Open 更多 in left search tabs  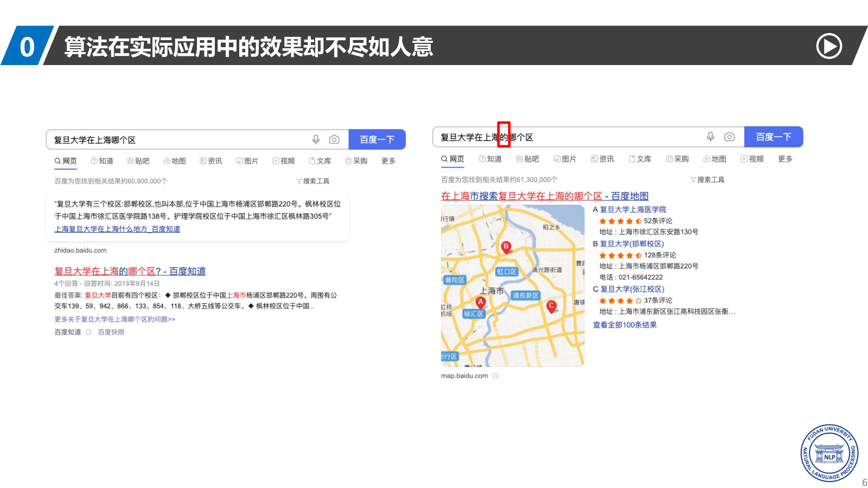[x=388, y=161]
